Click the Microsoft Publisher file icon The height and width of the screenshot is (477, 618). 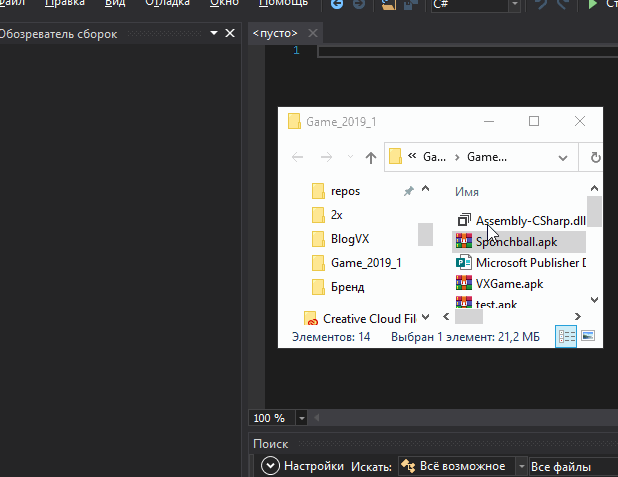click(x=464, y=262)
